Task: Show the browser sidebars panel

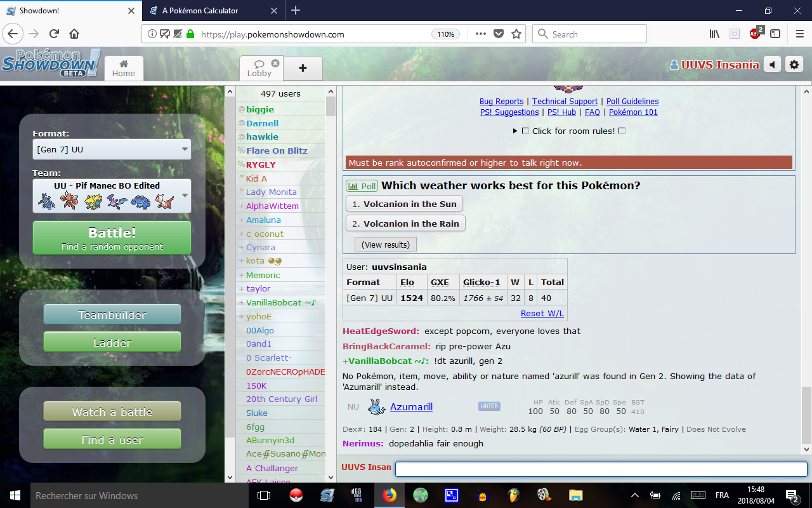Action: 775,34
